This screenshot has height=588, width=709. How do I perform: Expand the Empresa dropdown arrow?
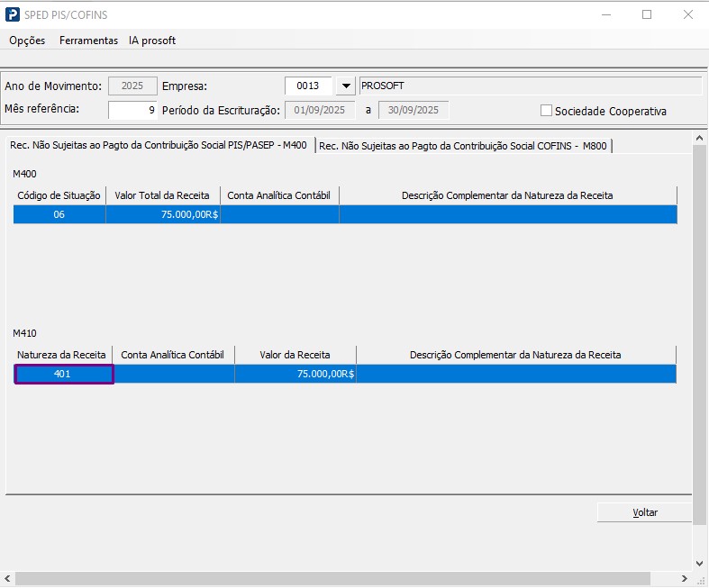[345, 86]
